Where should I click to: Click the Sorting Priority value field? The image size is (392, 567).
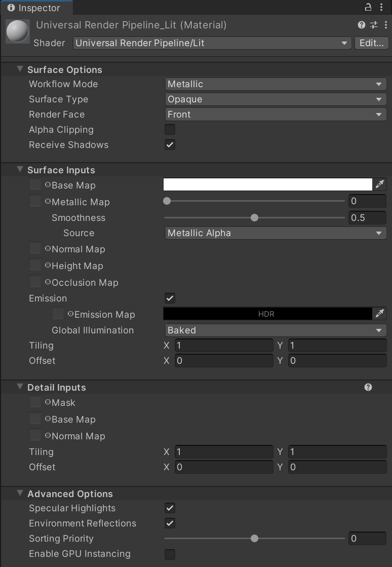coord(367,539)
